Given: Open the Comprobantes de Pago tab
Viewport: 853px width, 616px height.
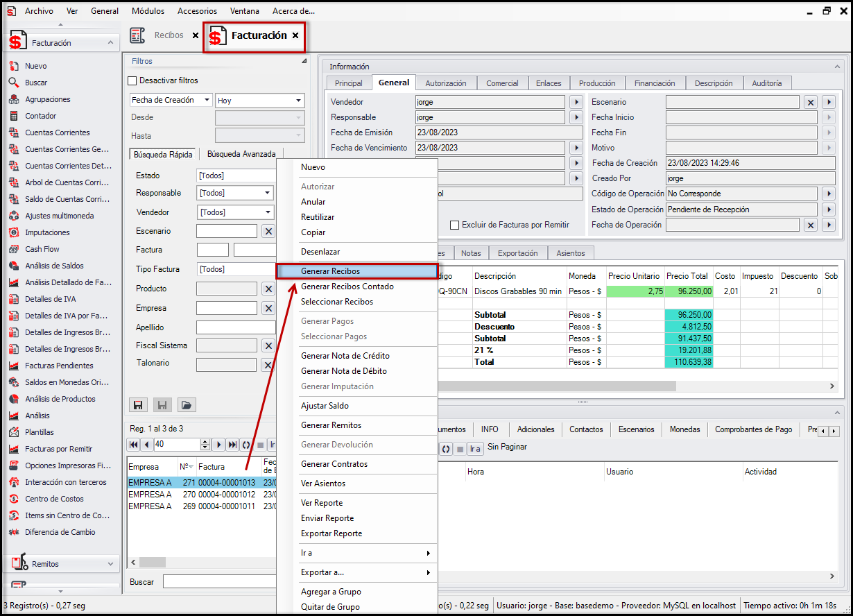Looking at the screenshot, I should coord(753,429).
